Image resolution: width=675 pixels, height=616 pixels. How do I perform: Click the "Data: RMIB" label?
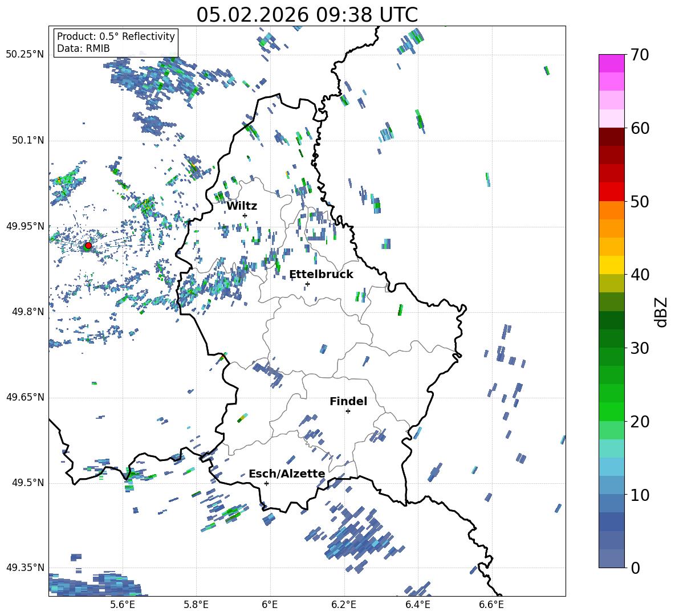83,48
